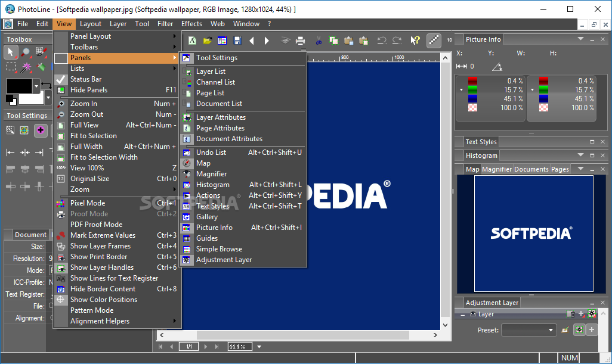
Task: Click the trash icon in Adjustment Layer panel
Action: pos(571,314)
